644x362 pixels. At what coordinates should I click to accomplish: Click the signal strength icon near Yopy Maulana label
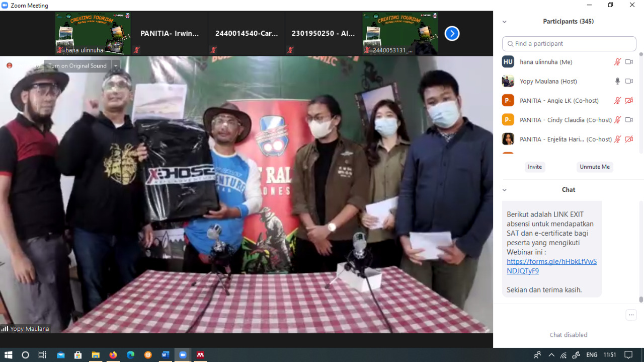pyautogui.click(x=5, y=328)
